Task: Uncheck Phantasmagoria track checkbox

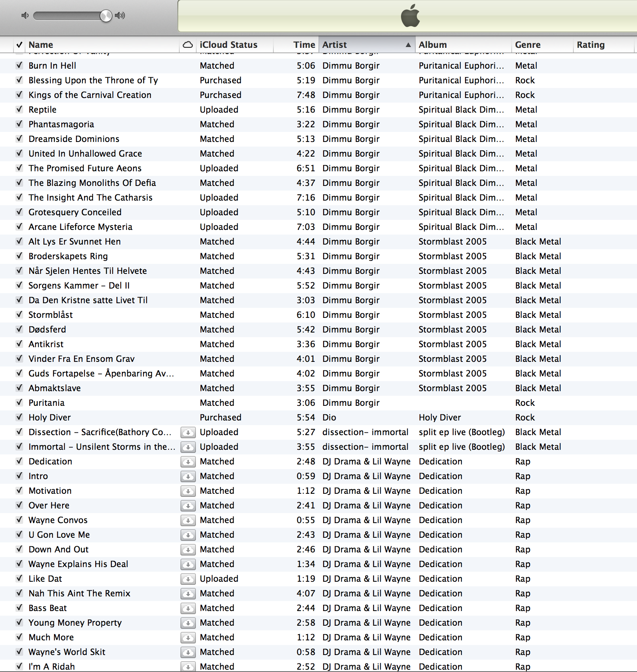Action: pyautogui.click(x=19, y=124)
